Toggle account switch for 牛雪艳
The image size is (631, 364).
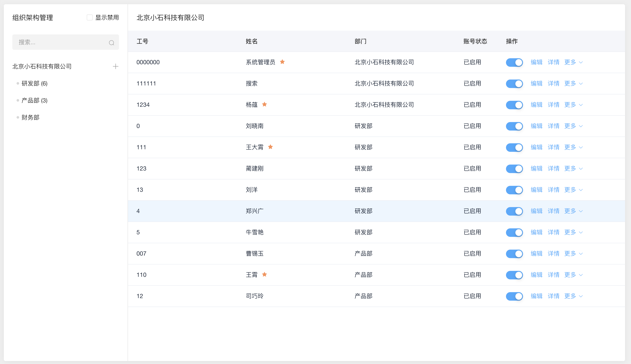pos(514,232)
